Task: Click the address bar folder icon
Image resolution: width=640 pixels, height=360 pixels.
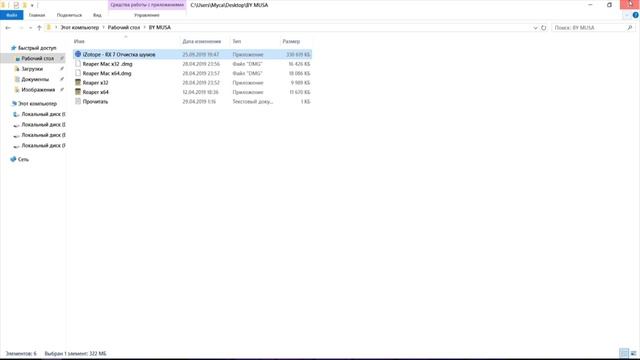Action: 49,27
